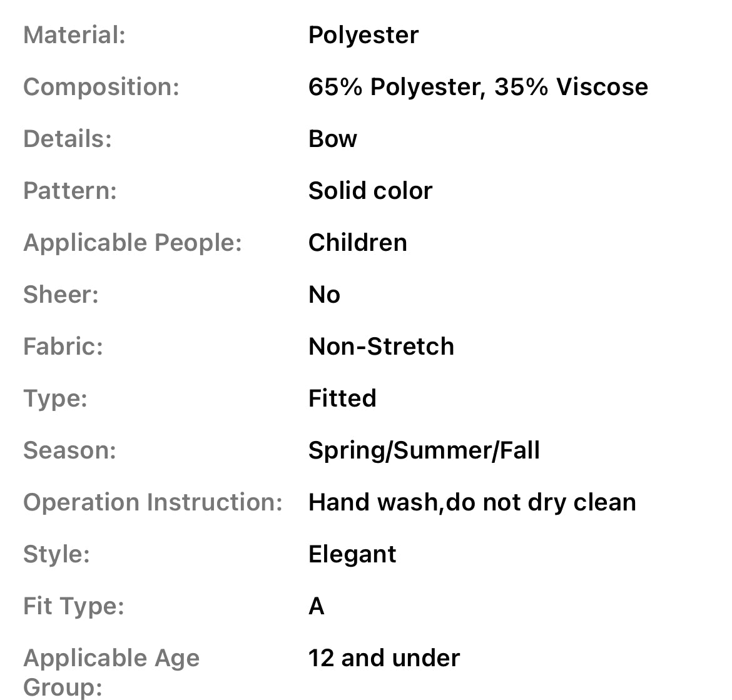Viewport: 732px width, 700px height.
Task: Click the Bow details value
Action: [332, 139]
